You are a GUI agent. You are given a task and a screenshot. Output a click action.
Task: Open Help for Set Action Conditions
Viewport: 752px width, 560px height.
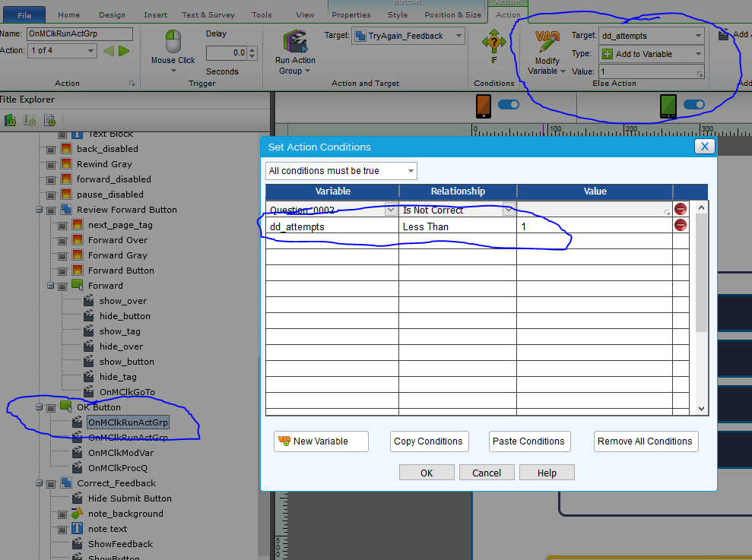547,473
